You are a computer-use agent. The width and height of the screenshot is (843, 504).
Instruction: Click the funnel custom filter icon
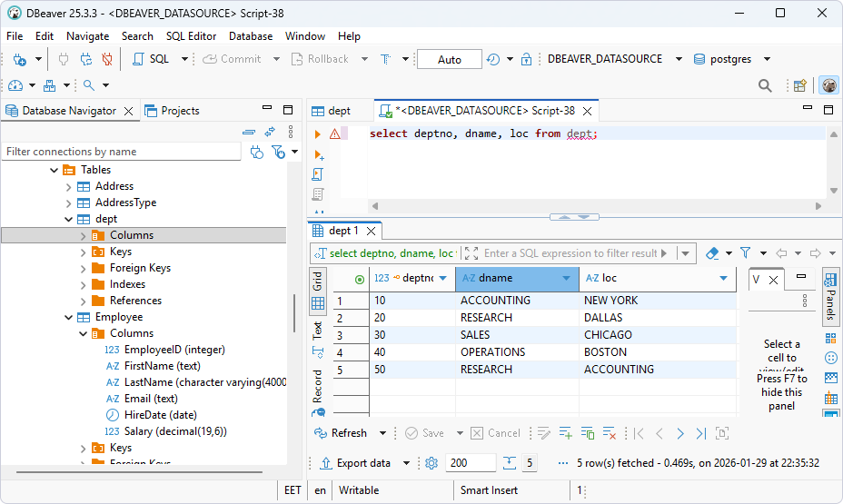(745, 253)
